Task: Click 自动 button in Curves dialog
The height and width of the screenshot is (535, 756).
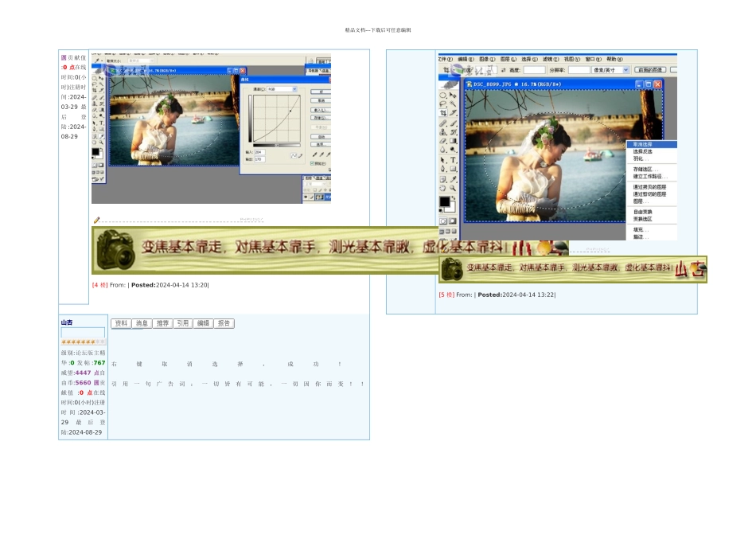Action: click(x=321, y=137)
